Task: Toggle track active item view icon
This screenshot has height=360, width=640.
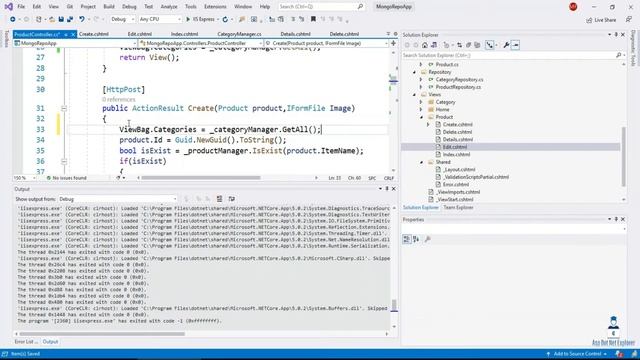Action: pos(489,45)
